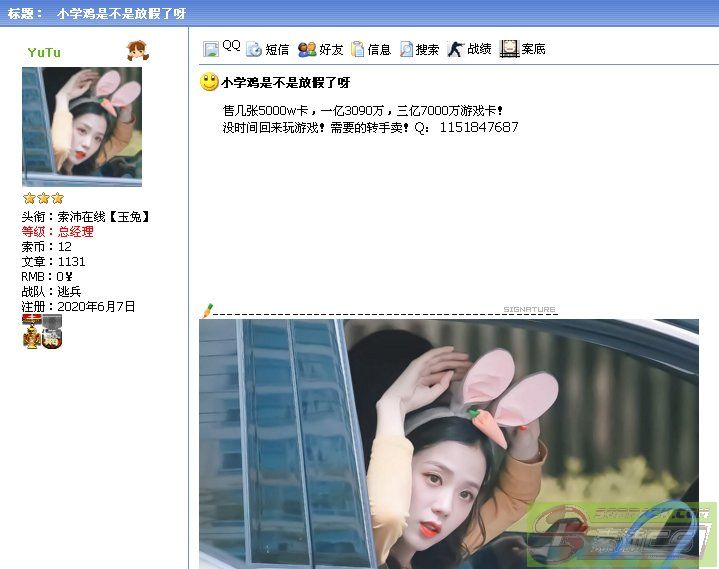The width and height of the screenshot is (719, 569).
Task: Click the 短信 text link
Action: 277,50
